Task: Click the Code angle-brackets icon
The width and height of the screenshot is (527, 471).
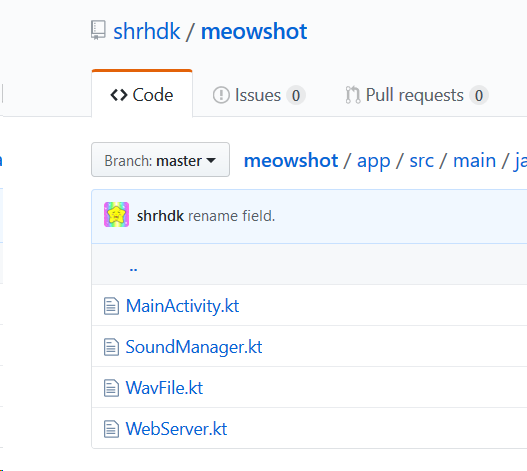Action: point(119,95)
